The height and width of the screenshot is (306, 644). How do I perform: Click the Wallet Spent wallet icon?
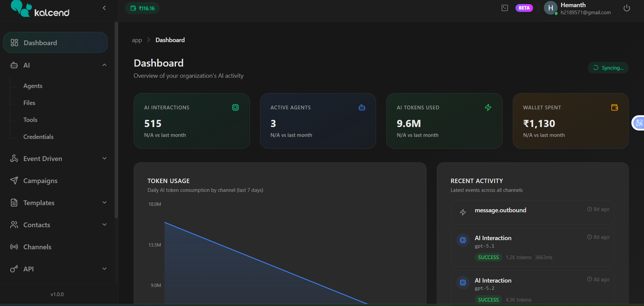pyautogui.click(x=614, y=107)
